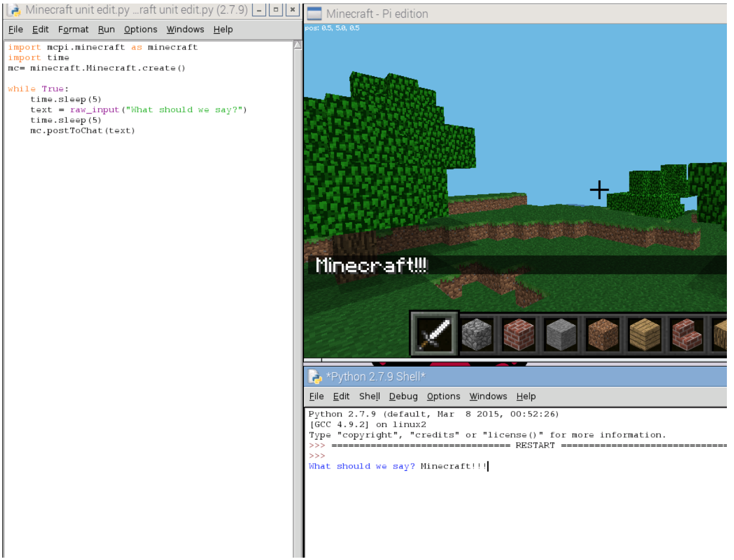Open Options menu in the Python Shell
The image size is (734, 560).
(444, 396)
